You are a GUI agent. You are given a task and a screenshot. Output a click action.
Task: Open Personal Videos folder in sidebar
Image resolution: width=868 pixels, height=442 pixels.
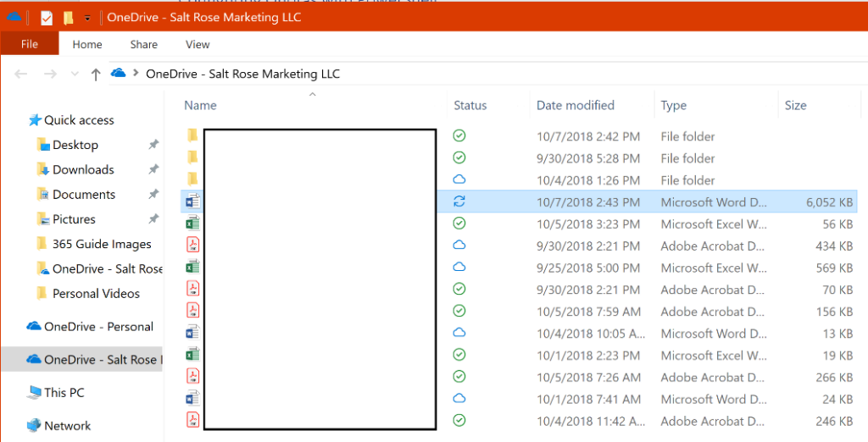(x=88, y=294)
